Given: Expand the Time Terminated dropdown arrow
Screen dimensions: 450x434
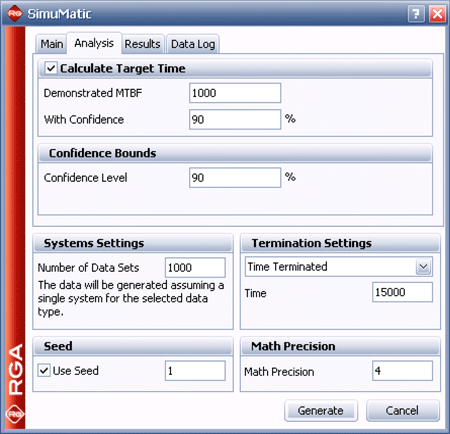Looking at the screenshot, I should pyautogui.click(x=424, y=267).
